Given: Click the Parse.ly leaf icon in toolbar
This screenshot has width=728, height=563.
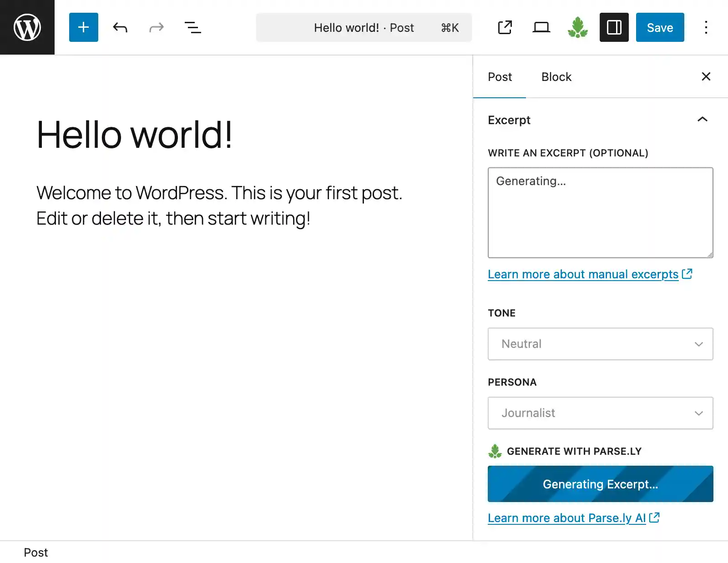Looking at the screenshot, I should point(577,27).
